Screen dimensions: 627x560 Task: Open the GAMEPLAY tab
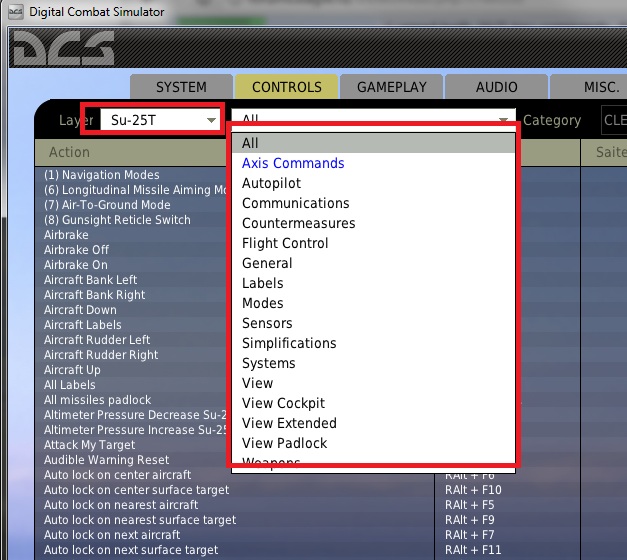391,87
